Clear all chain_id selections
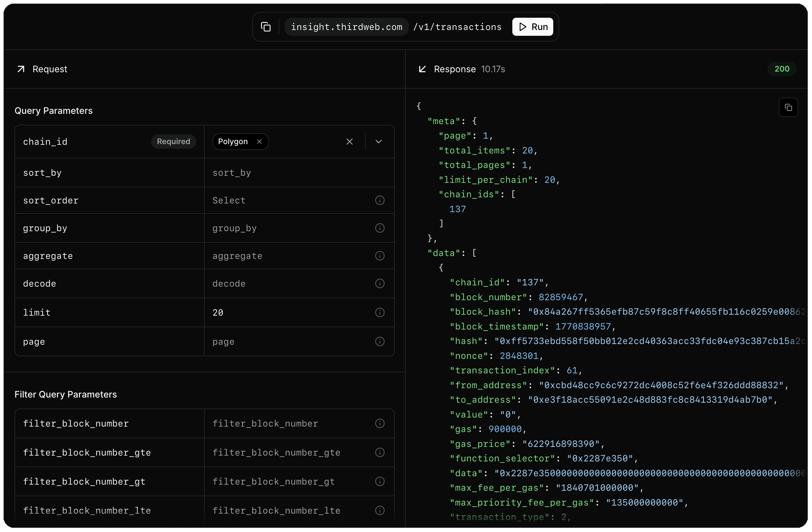 click(349, 142)
